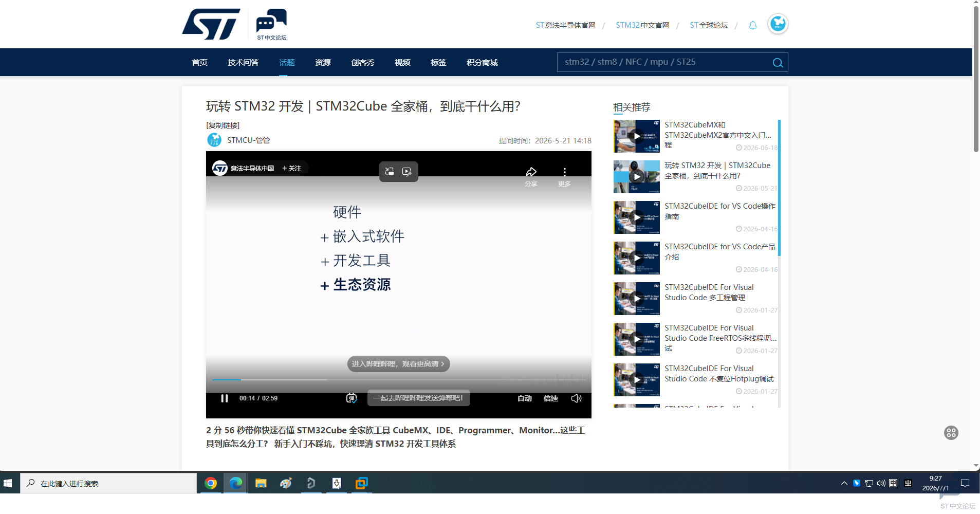Open STM32CubeIDE for VS Code操作指南 thumbnail
This screenshot has width=980, height=514.
click(637, 217)
